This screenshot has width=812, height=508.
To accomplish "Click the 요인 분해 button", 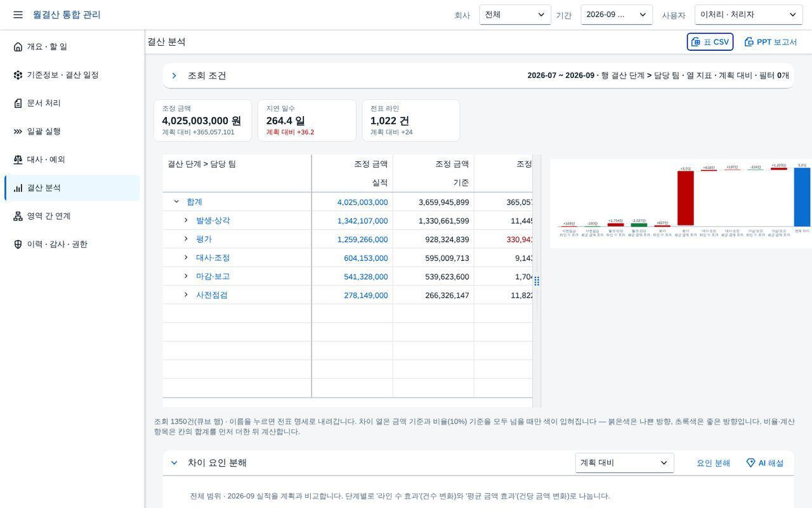I will (714, 463).
